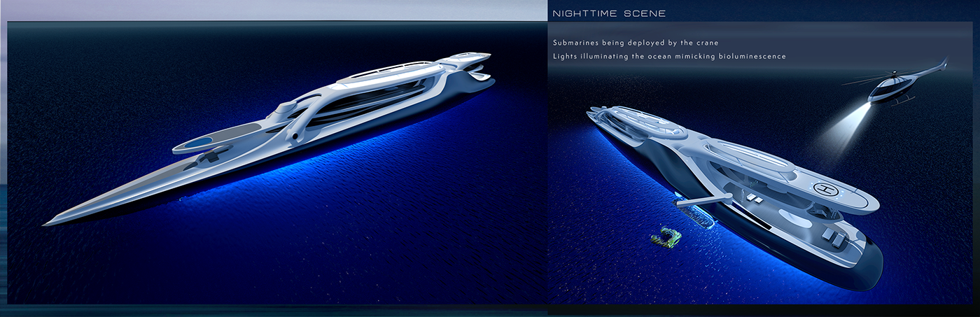Click the 'Lights illuminating the ocean mimicking bioluminescence' line
980x317 pixels.
pos(669,56)
